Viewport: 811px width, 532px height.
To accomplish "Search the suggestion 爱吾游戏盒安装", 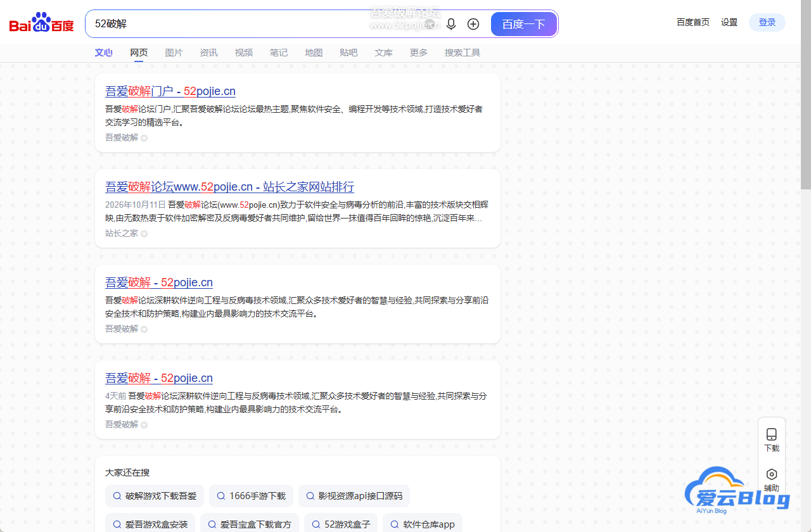I will click(x=150, y=524).
